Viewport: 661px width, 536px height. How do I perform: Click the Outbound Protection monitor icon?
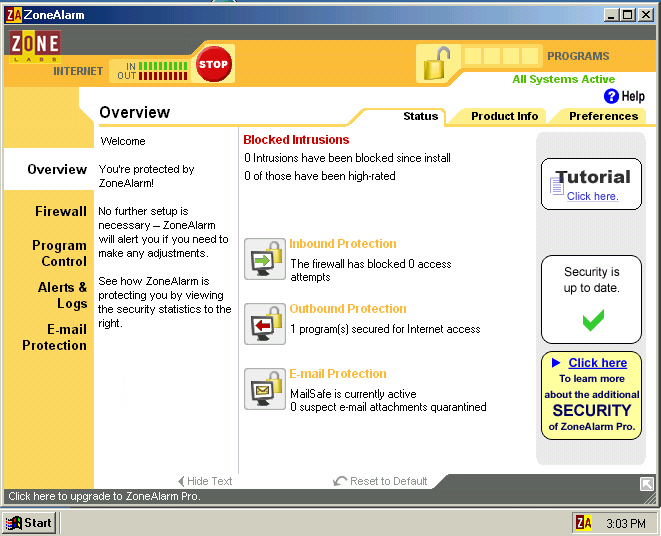tap(265, 324)
